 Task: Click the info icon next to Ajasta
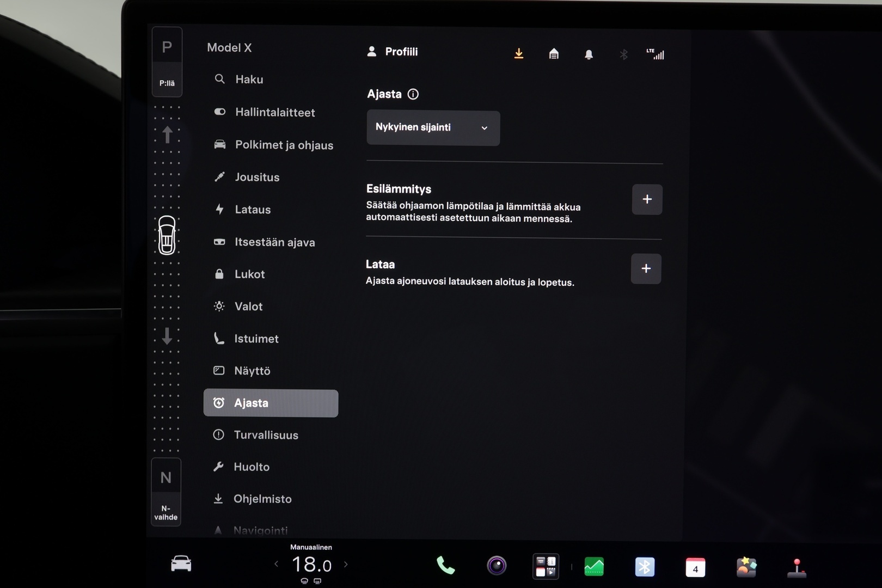413,94
